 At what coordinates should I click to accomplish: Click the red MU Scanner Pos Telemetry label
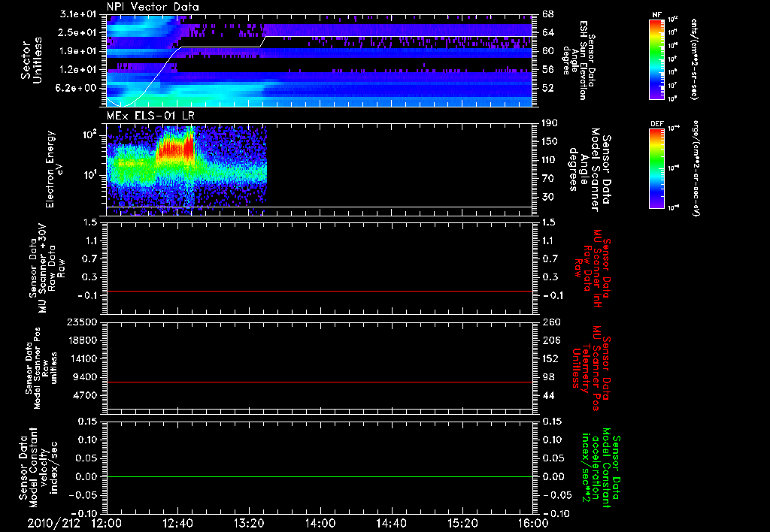(x=591, y=368)
